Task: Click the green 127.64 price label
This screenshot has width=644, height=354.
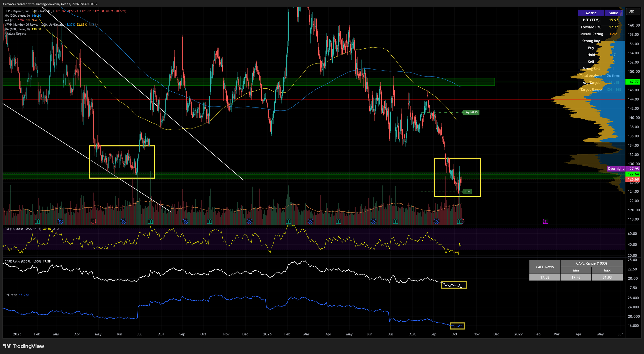Action: click(x=633, y=174)
